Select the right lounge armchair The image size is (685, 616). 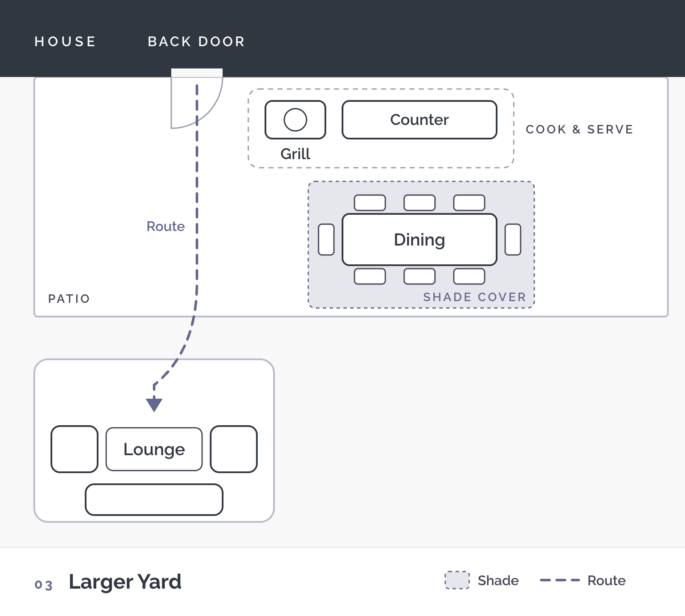234,449
